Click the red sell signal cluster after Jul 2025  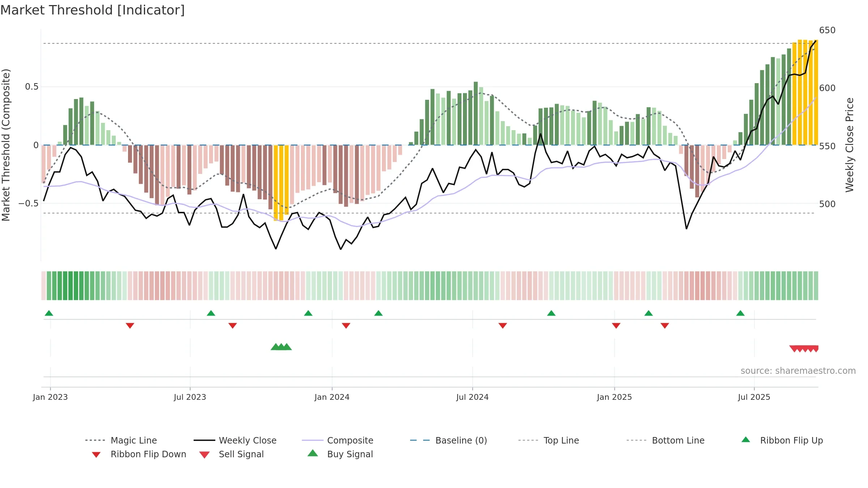(804, 349)
